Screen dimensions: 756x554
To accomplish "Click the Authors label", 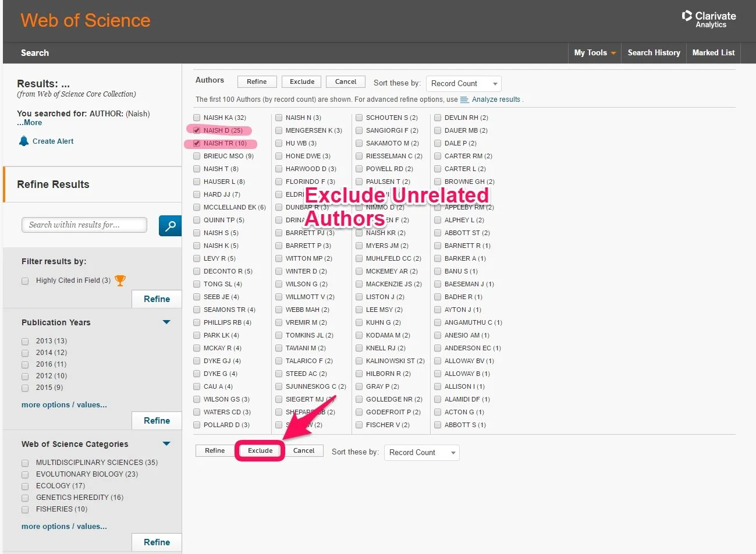I will [x=210, y=80].
